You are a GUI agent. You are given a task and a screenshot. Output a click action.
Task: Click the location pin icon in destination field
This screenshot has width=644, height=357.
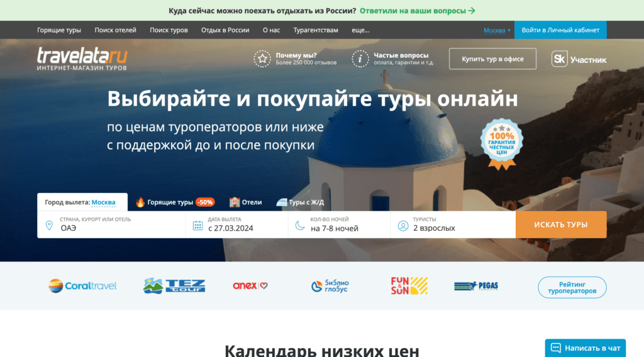49,225
